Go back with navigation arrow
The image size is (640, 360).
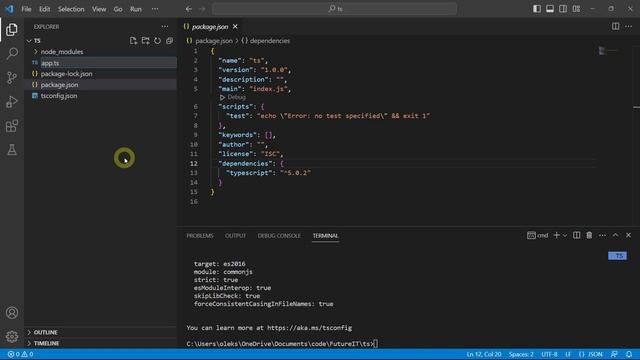tap(189, 9)
